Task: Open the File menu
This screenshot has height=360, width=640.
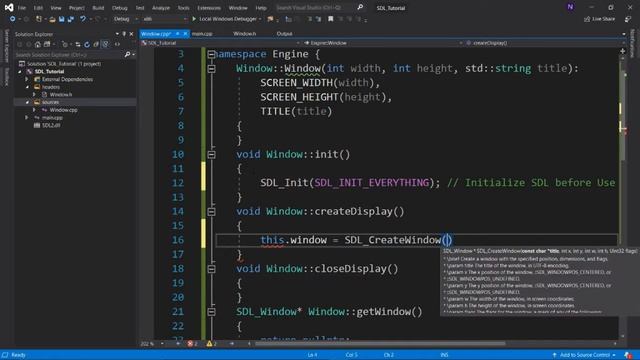Action: click(21, 8)
